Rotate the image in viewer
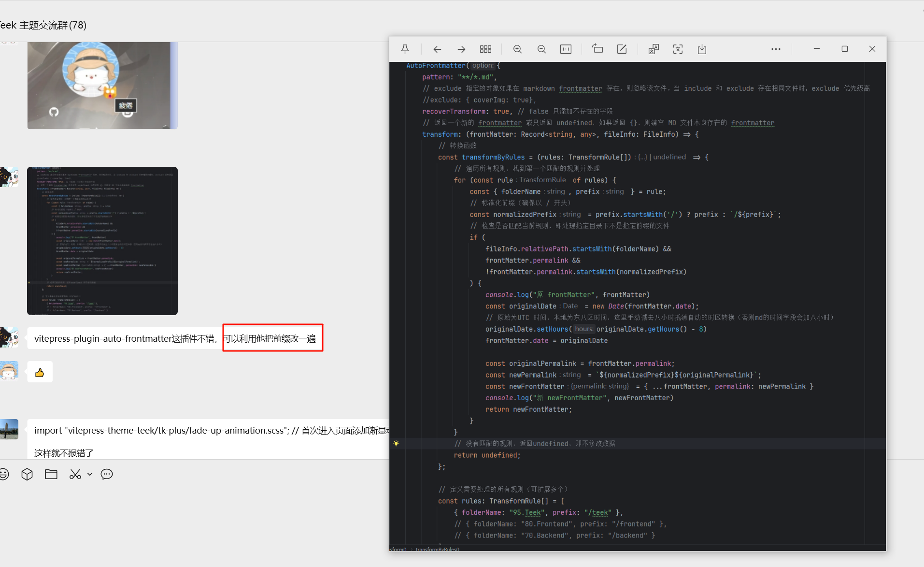924x567 pixels. [x=597, y=49]
